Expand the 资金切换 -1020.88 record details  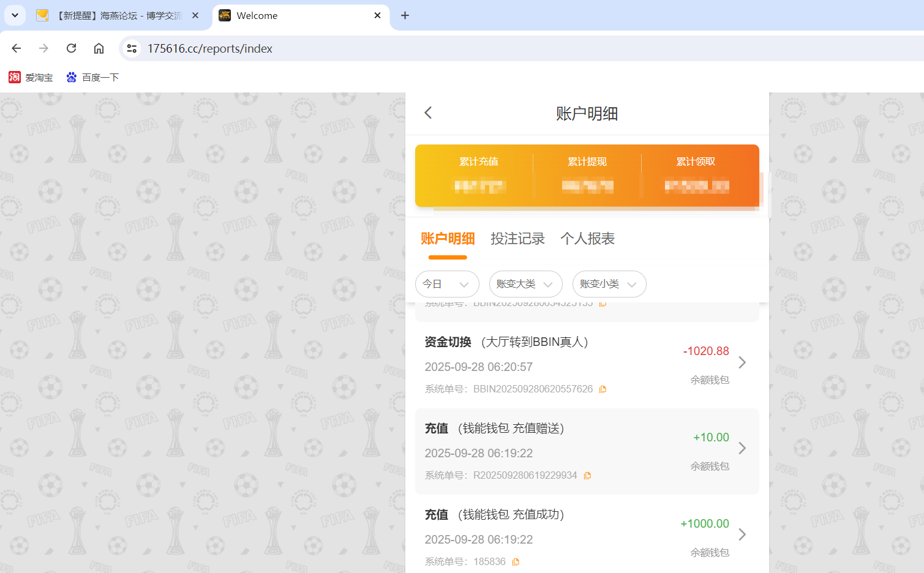coord(742,362)
